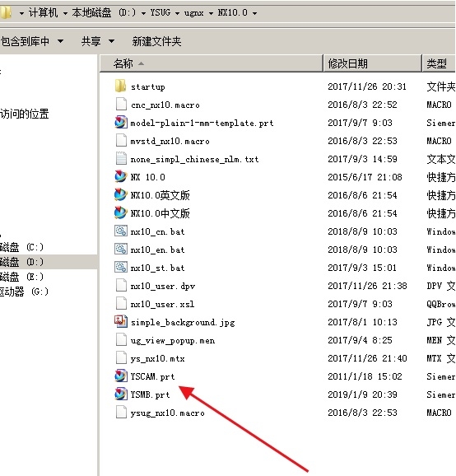Select the file name ug_view_popup.men

(173, 341)
